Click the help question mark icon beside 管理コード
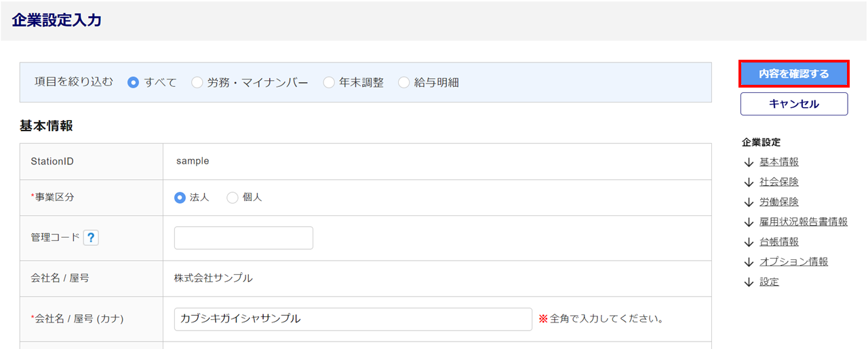Screen dimensions: 868x349 (x=91, y=238)
